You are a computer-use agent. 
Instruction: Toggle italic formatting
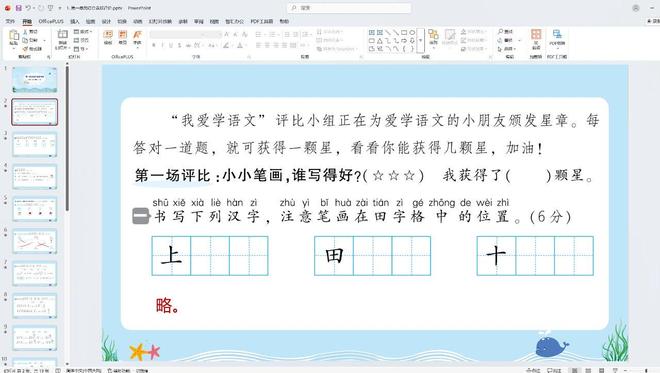(162, 45)
